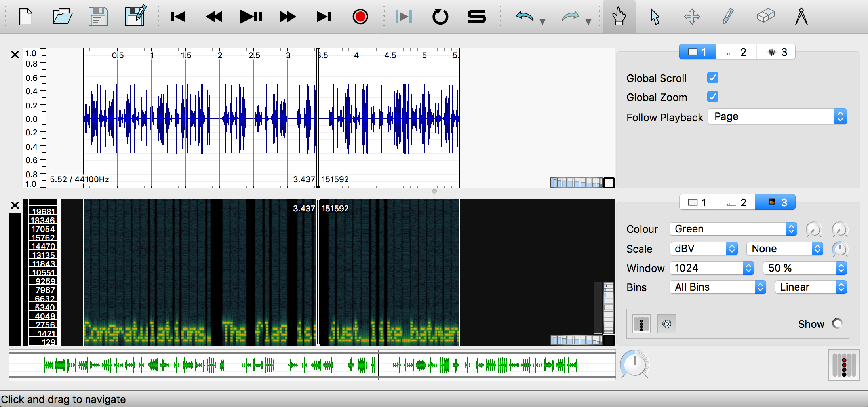Click Save As icon with pencil
Image resolution: width=868 pixels, height=407 pixels.
135,16
